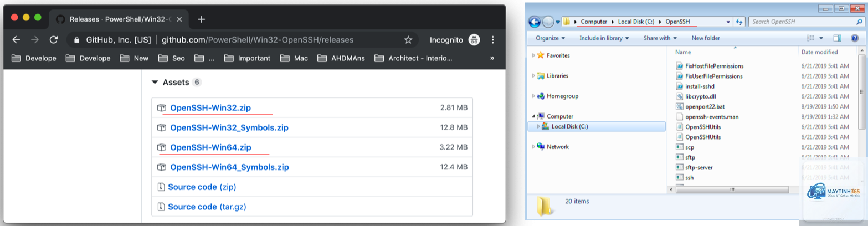Toggle the preview pane icon

(x=838, y=38)
